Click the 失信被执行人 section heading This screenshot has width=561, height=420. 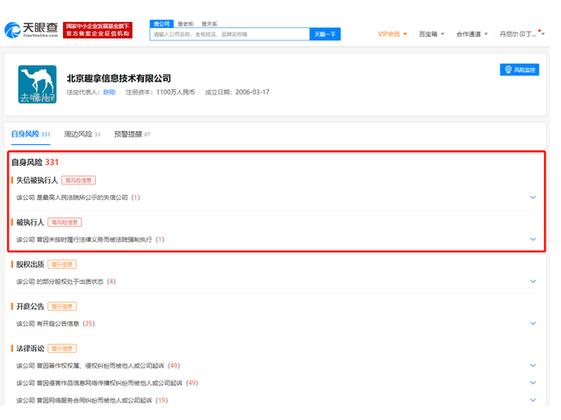pos(36,180)
